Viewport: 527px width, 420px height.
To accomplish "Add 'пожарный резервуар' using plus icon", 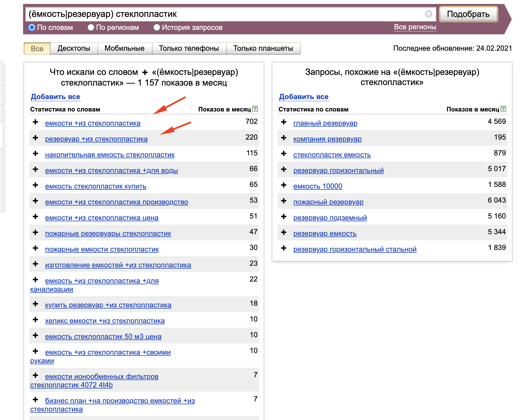I will (x=284, y=201).
